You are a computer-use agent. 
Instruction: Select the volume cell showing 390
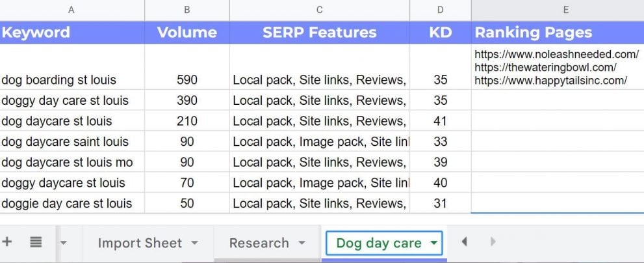187,100
